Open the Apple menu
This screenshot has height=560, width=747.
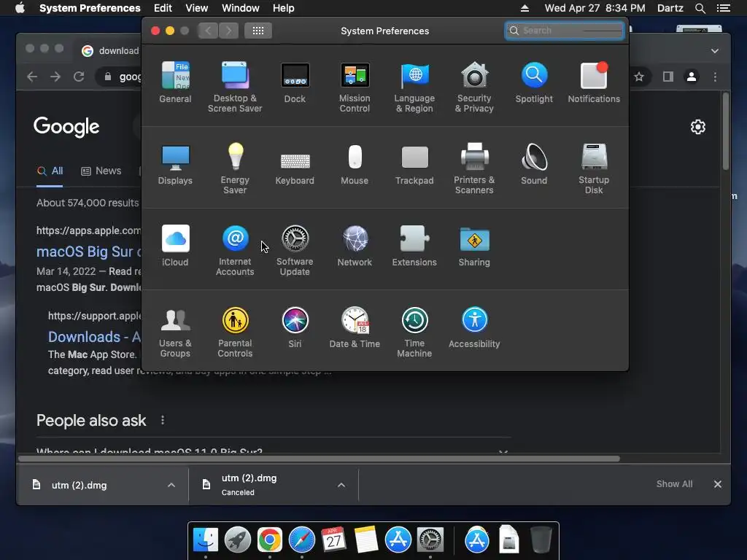20,8
